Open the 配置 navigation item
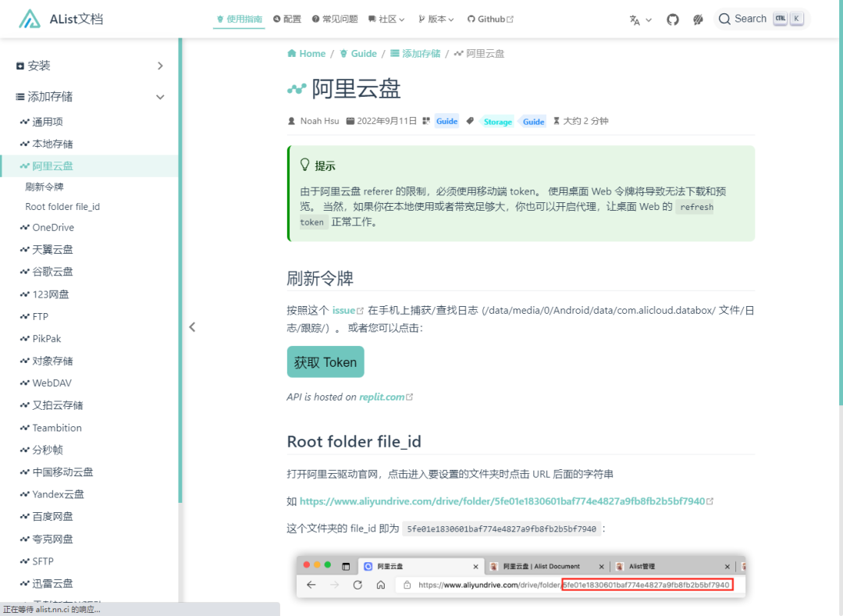 287,19
